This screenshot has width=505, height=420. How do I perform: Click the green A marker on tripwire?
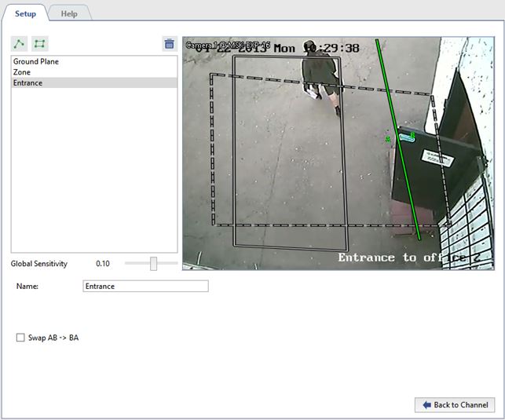click(x=388, y=140)
